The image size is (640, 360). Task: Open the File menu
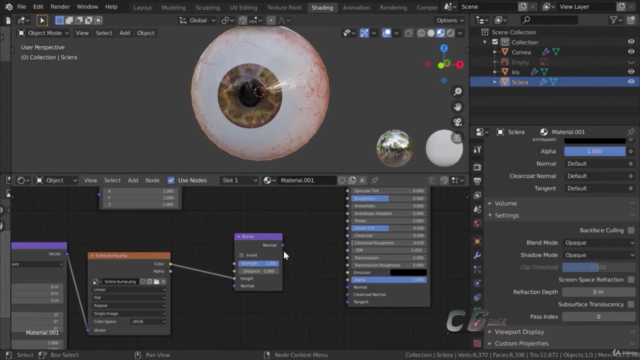click(22, 7)
